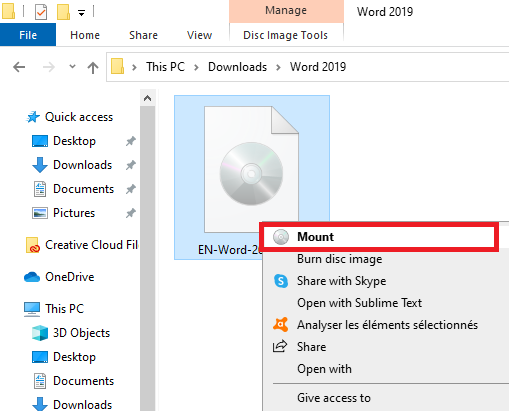Open Documents under This PC
The image size is (509, 411).
(83, 381)
